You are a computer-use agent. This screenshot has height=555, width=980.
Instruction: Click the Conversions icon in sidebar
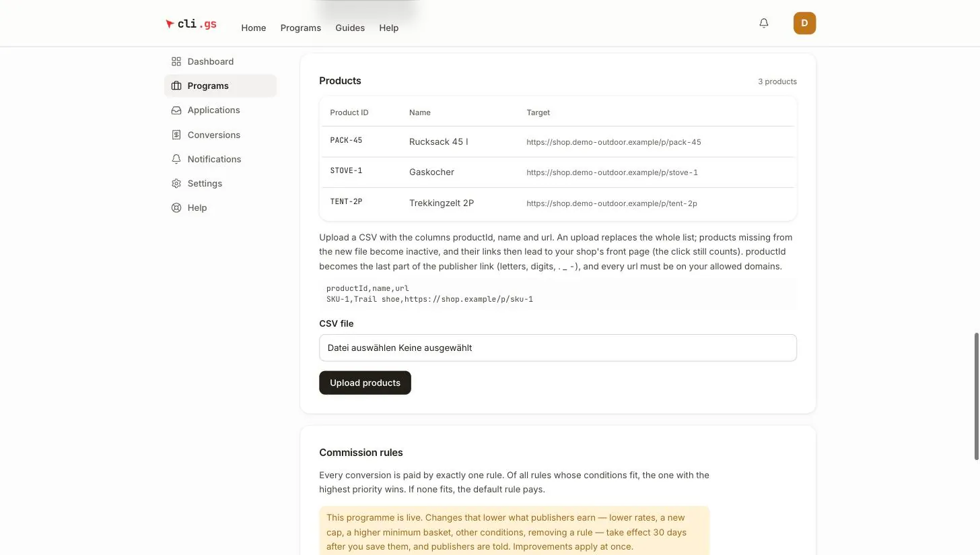click(176, 135)
